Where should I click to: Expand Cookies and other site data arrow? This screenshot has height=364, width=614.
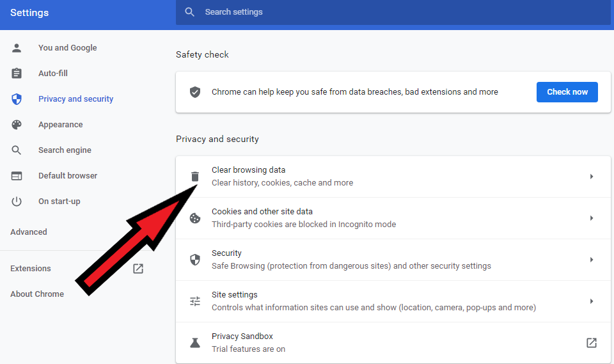[591, 218]
